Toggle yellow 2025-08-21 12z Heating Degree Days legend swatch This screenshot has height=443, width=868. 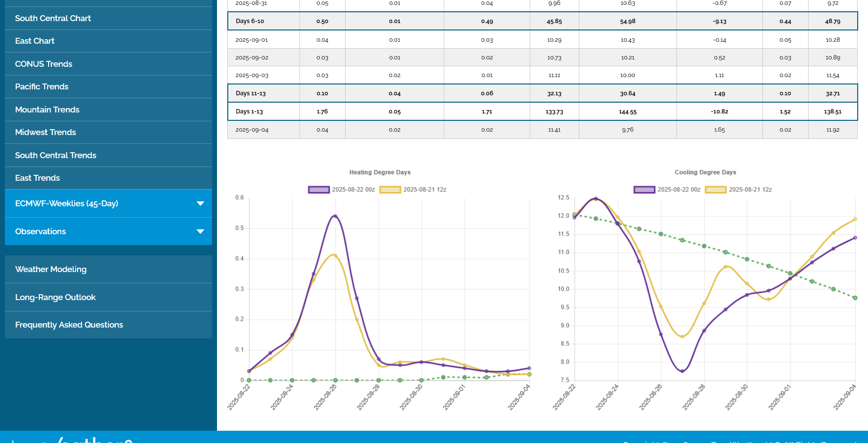pyautogui.click(x=390, y=190)
